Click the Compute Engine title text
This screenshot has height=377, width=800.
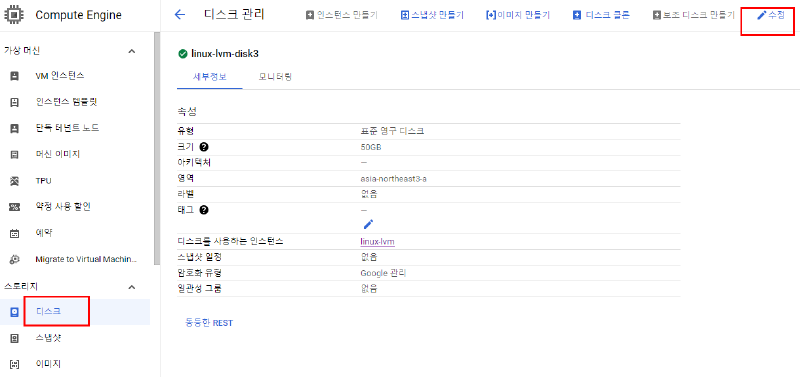click(x=79, y=15)
